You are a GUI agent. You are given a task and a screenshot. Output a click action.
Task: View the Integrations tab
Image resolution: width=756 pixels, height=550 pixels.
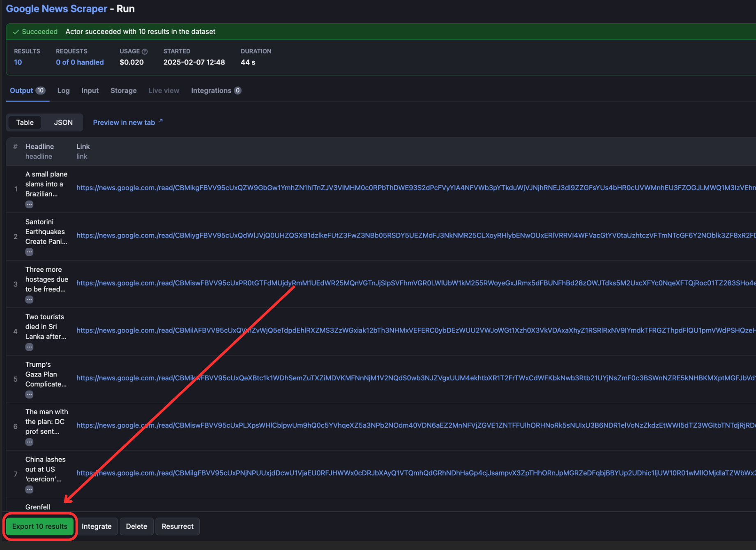coord(212,90)
